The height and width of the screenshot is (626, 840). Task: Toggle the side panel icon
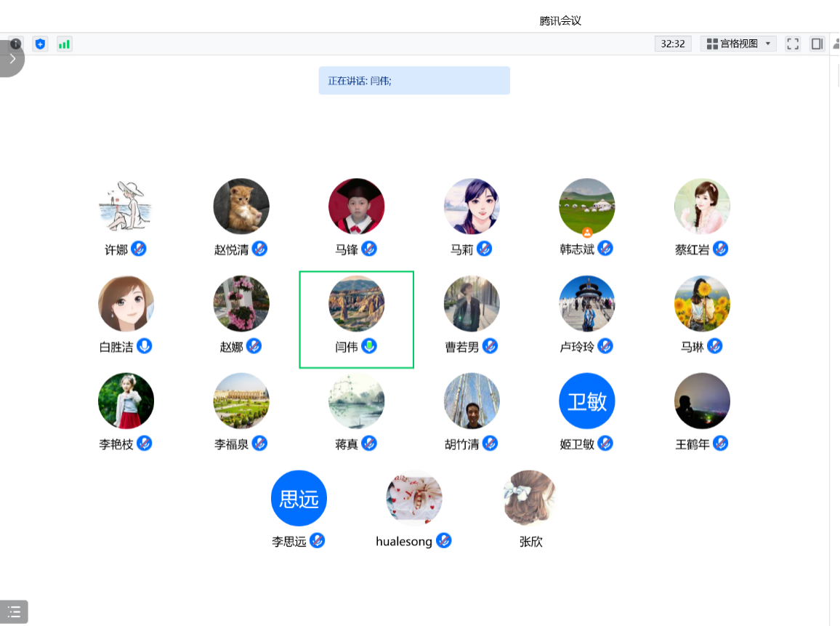tap(817, 44)
